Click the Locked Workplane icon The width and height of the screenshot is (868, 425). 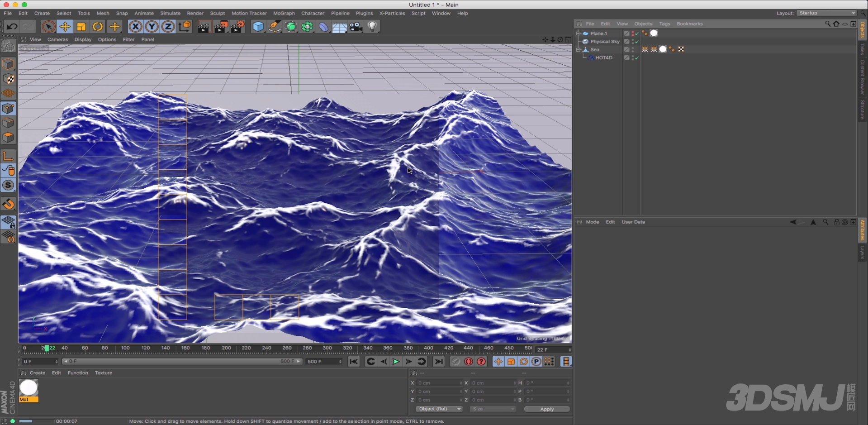pos(8,222)
